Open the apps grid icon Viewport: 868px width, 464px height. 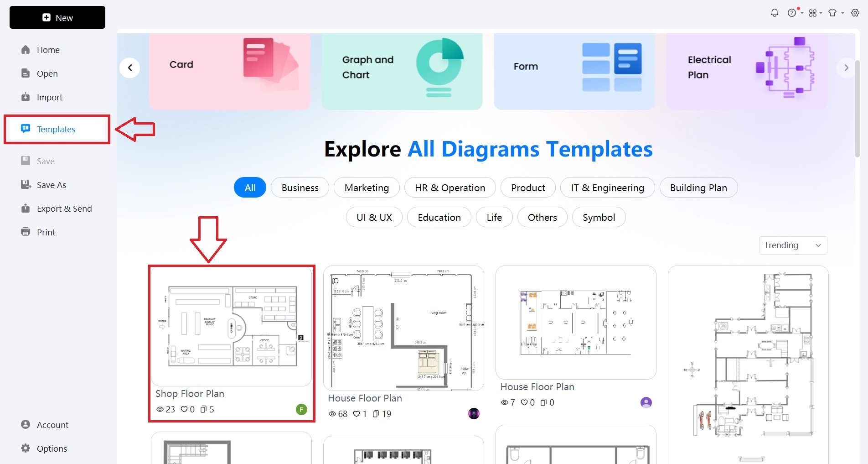pyautogui.click(x=812, y=13)
